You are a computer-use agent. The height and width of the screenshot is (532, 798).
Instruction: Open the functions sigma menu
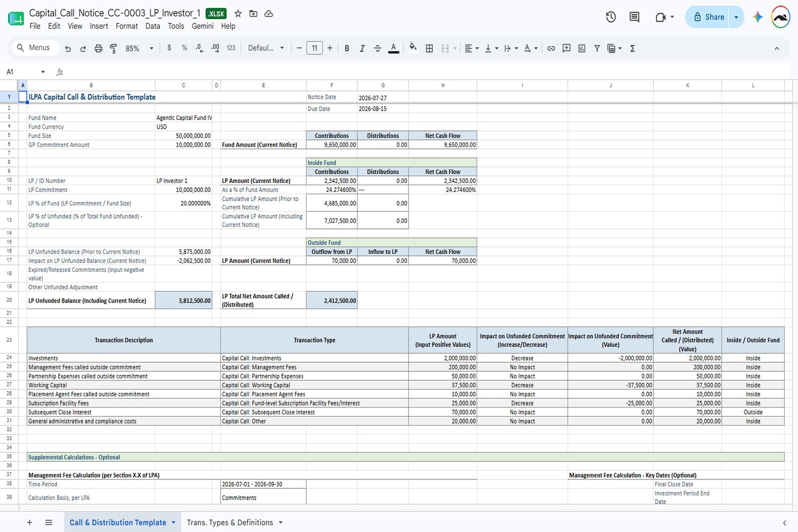[x=633, y=48]
